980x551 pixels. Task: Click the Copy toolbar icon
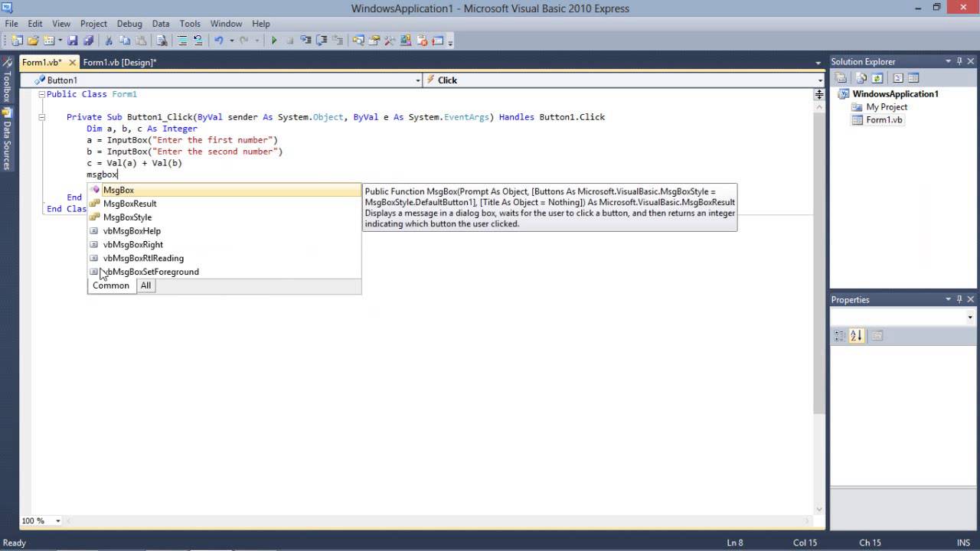pyautogui.click(x=124, y=41)
